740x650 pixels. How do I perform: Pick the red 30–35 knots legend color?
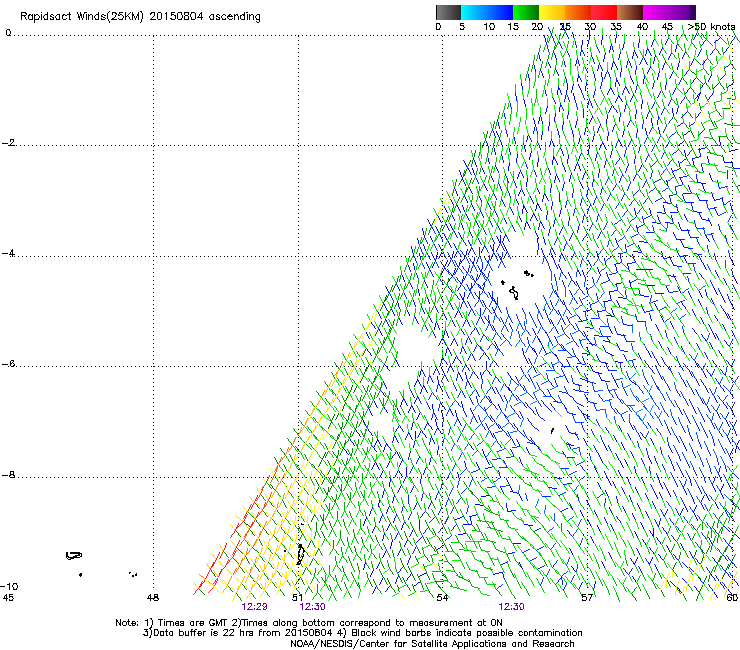point(604,12)
